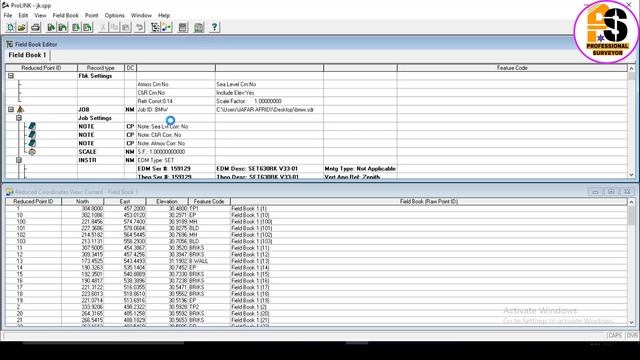The image size is (640, 360).
Task: Click the Paste toolbar icon
Action: pyautogui.click(x=126, y=27)
